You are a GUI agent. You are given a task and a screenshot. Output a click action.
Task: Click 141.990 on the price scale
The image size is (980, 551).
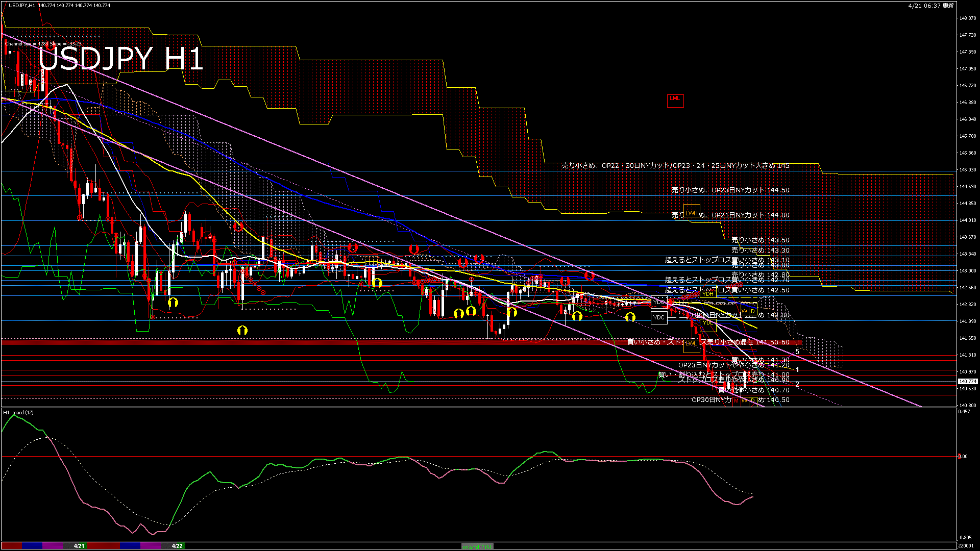coord(968,321)
